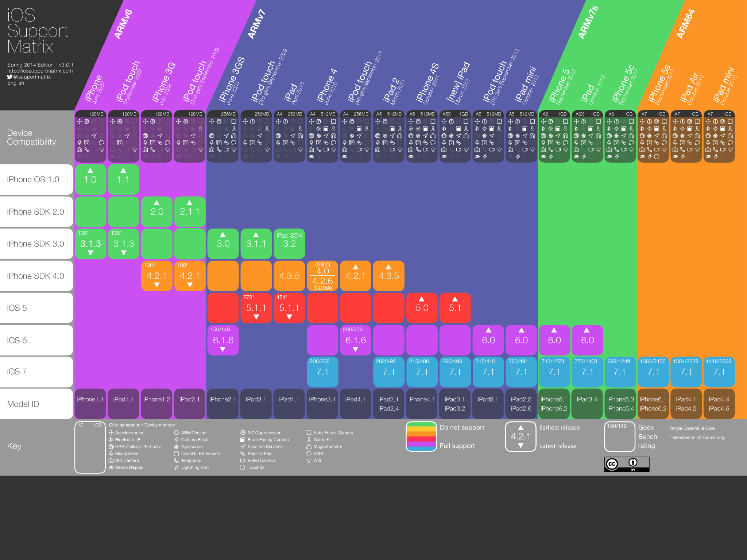
Task: Open the http://iossupportmatrix.com link
Action: (40, 71)
